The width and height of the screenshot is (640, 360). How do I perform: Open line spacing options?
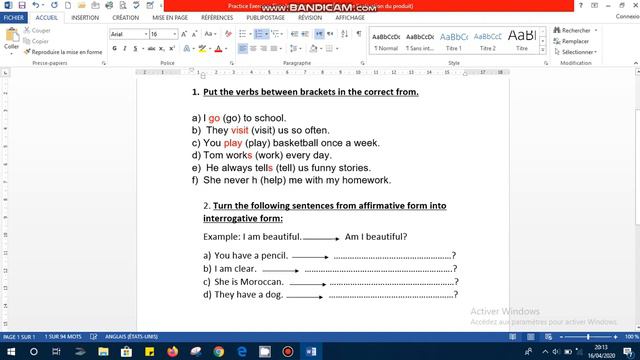(x=295, y=49)
